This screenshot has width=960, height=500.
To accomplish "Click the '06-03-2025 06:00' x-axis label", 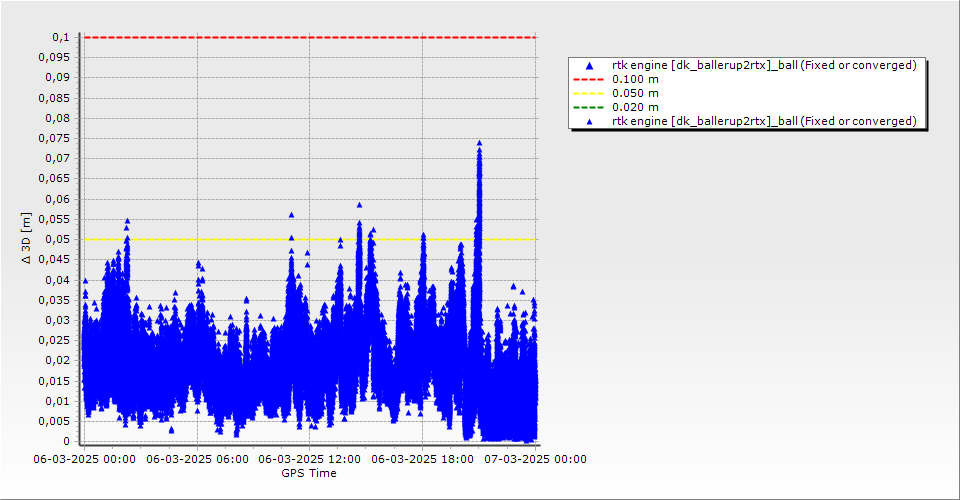I will pos(197,459).
